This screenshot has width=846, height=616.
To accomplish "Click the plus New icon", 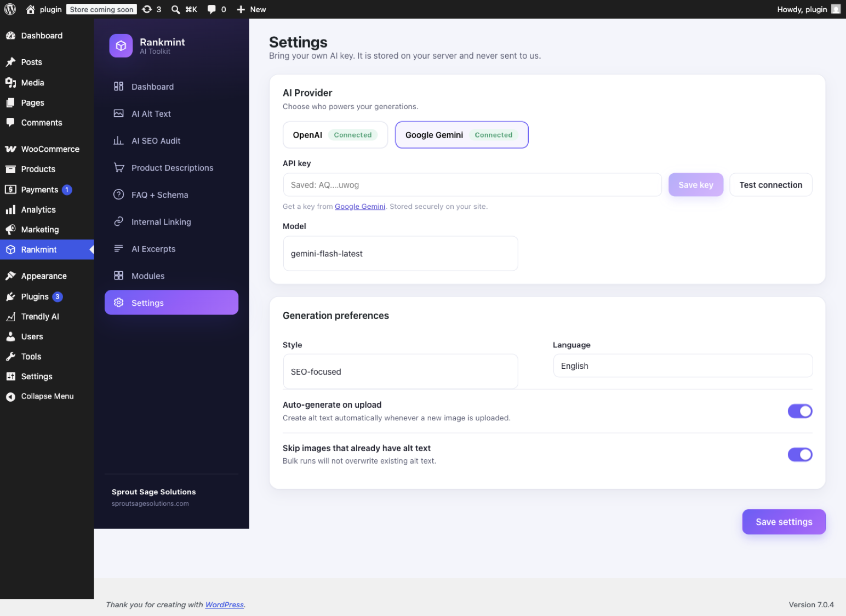I will pyautogui.click(x=241, y=9).
